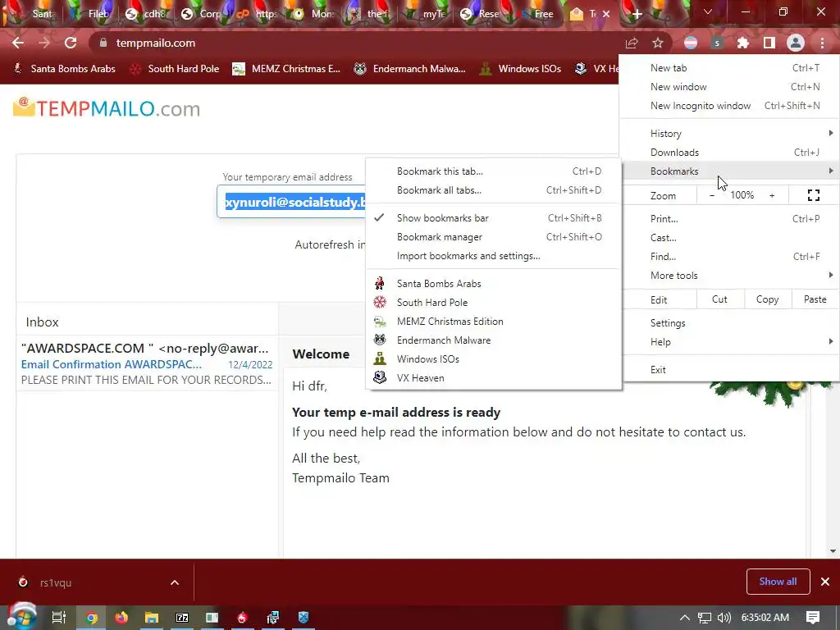This screenshot has height=630, width=840.
Task: Click the TEMPMAILO.com logo
Action: click(x=107, y=108)
